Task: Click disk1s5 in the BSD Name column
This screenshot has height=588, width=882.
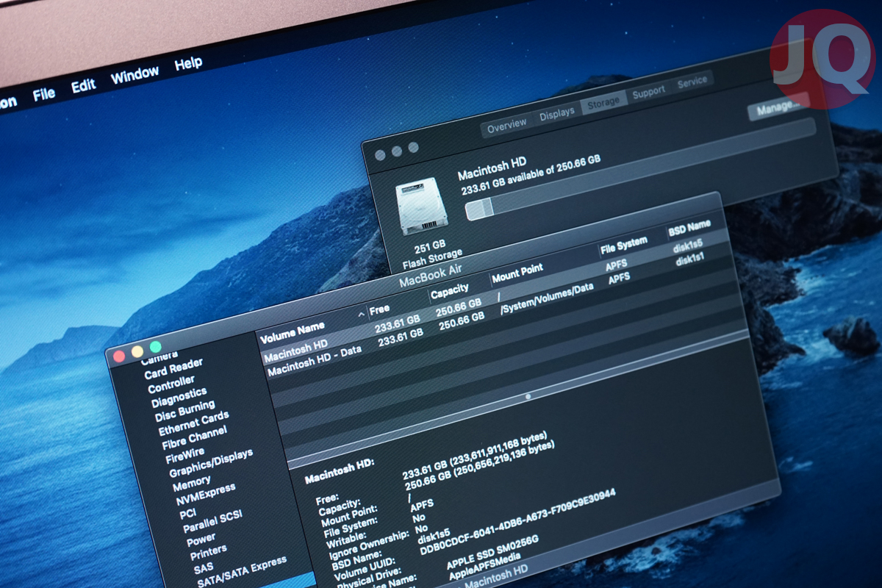Action: click(689, 248)
